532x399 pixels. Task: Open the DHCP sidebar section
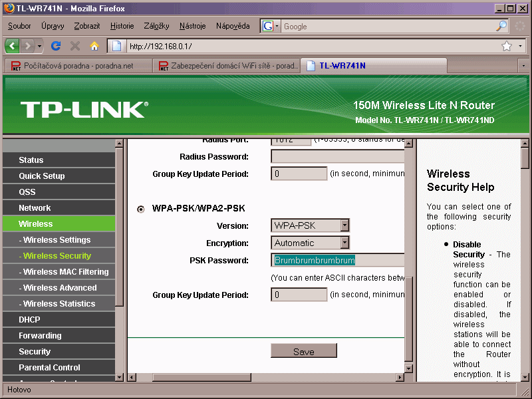pyautogui.click(x=59, y=319)
